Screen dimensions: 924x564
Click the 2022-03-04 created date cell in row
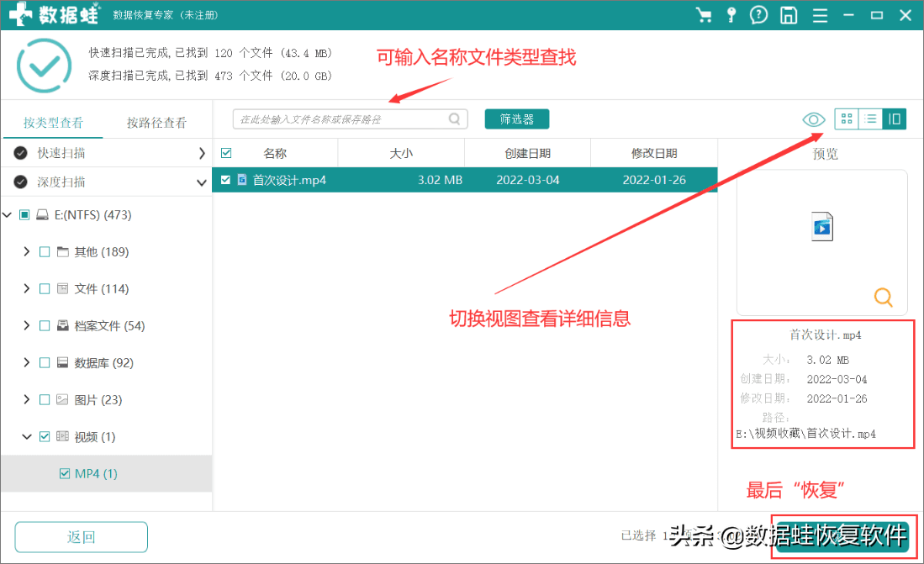click(527, 180)
